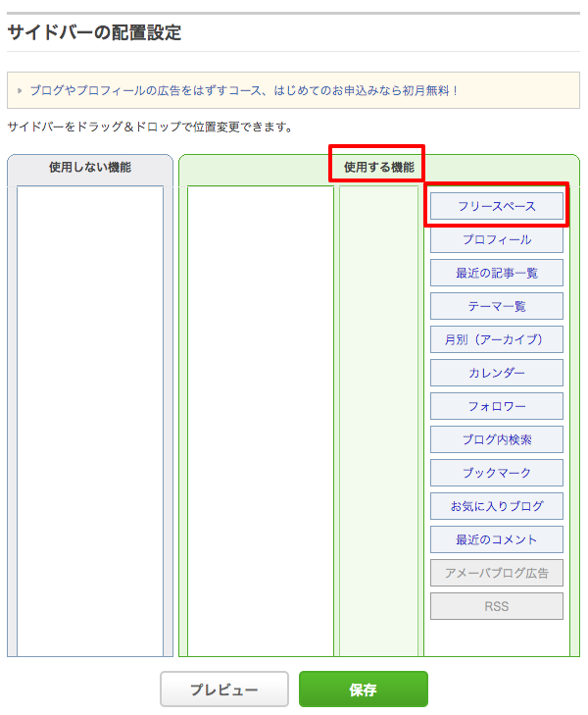
Task: Save layout with the green 保存 button
Action: coord(363,689)
